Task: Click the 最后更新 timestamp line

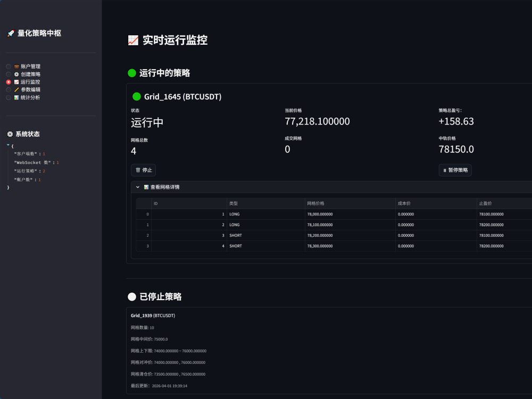Action: click(159, 386)
